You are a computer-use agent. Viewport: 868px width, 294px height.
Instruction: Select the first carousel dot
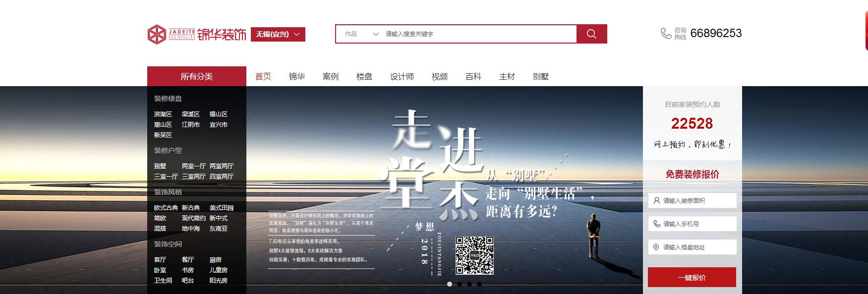[x=450, y=284]
